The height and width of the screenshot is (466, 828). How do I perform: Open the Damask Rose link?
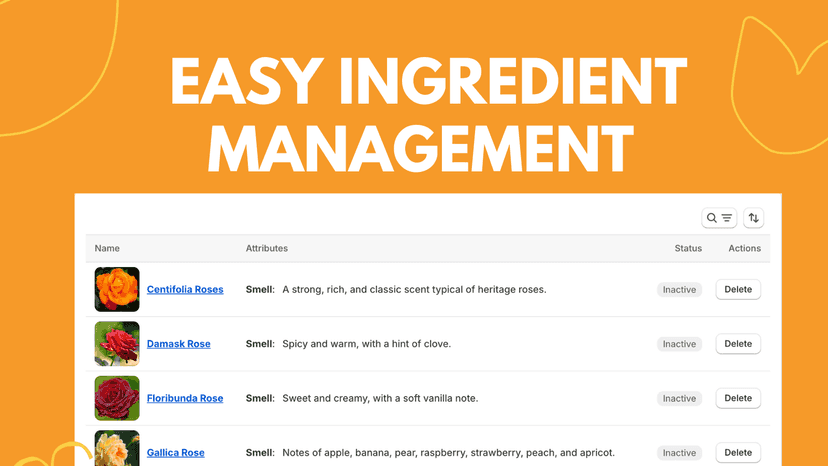coord(178,344)
